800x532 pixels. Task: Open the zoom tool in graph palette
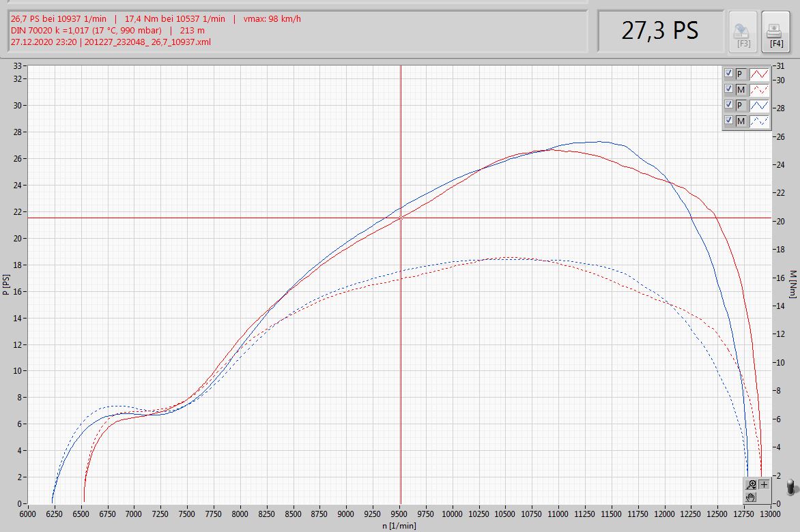[x=751, y=485]
